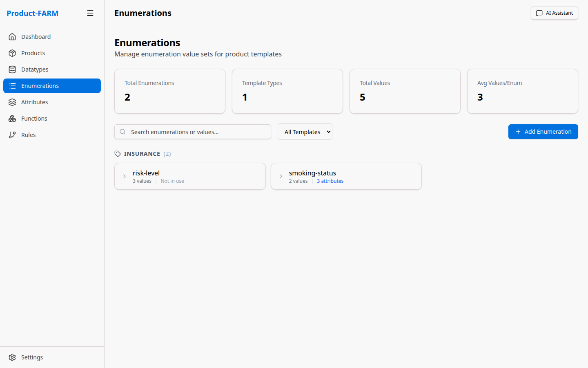Viewport: 588px width, 368px height.
Task: Open Datatypes via the database icon
Action: coord(13,69)
